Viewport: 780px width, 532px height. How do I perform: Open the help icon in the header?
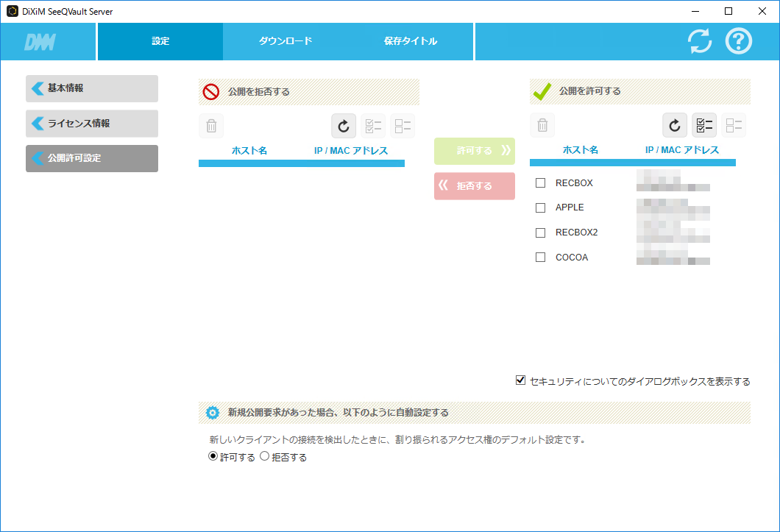(x=739, y=41)
